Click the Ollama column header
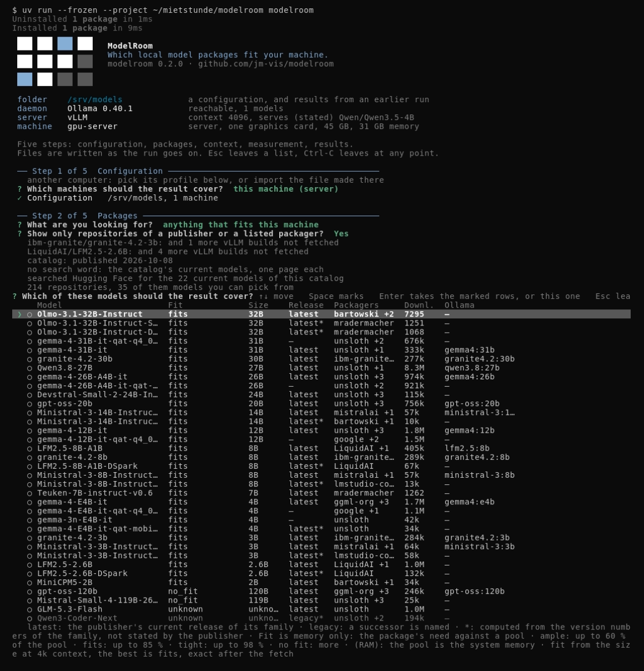The image size is (644, 671). click(x=460, y=305)
